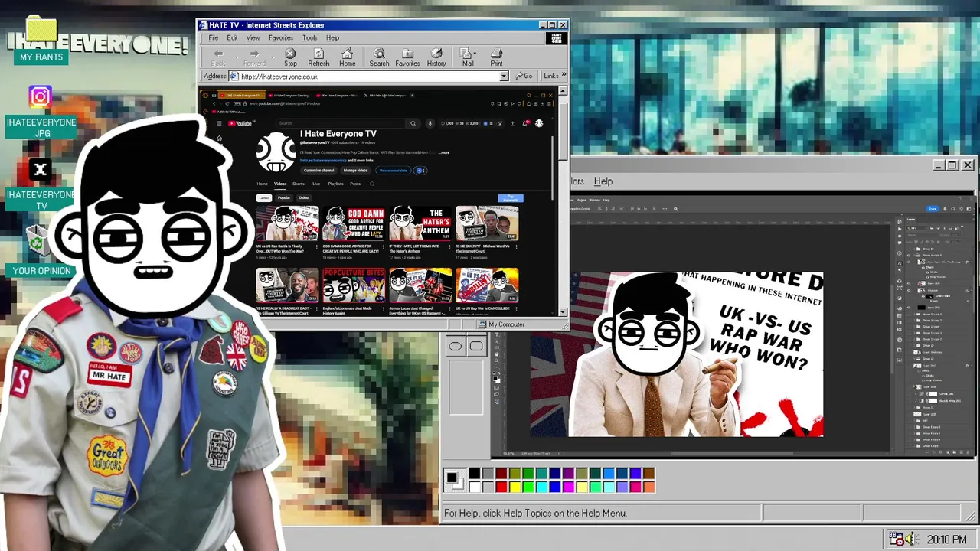Open the GOD DAMN Good Advice video thumbnail

(x=353, y=223)
